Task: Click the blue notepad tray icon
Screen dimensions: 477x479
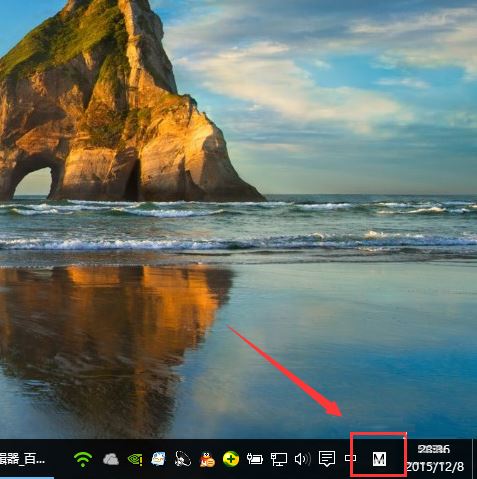Action: pyautogui.click(x=159, y=459)
